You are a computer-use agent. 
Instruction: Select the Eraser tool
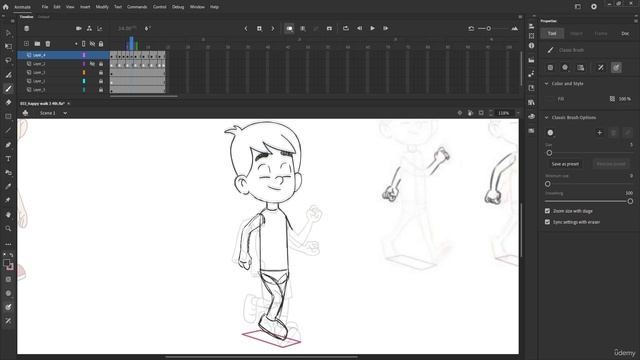point(8,102)
